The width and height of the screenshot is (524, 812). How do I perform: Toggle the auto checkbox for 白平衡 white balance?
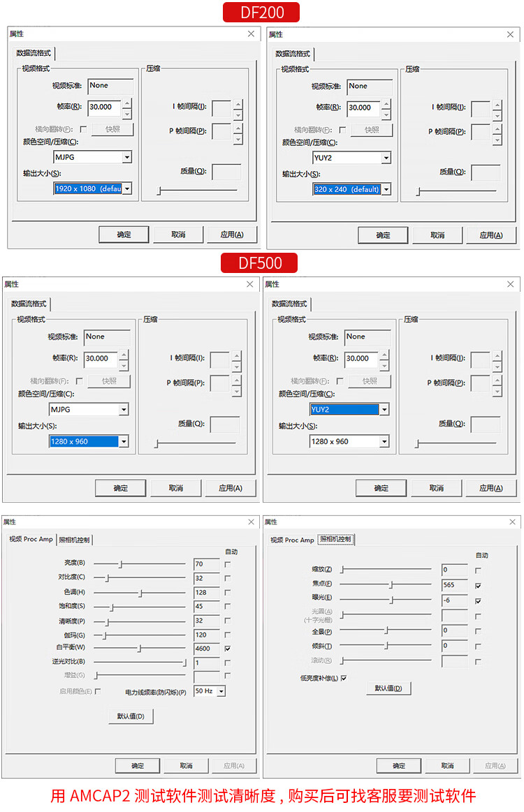[228, 649]
